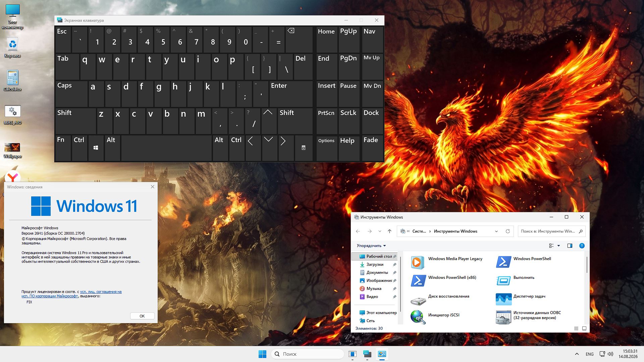
Task: Select Рабочий стол in navigation pane
Action: coord(375,256)
